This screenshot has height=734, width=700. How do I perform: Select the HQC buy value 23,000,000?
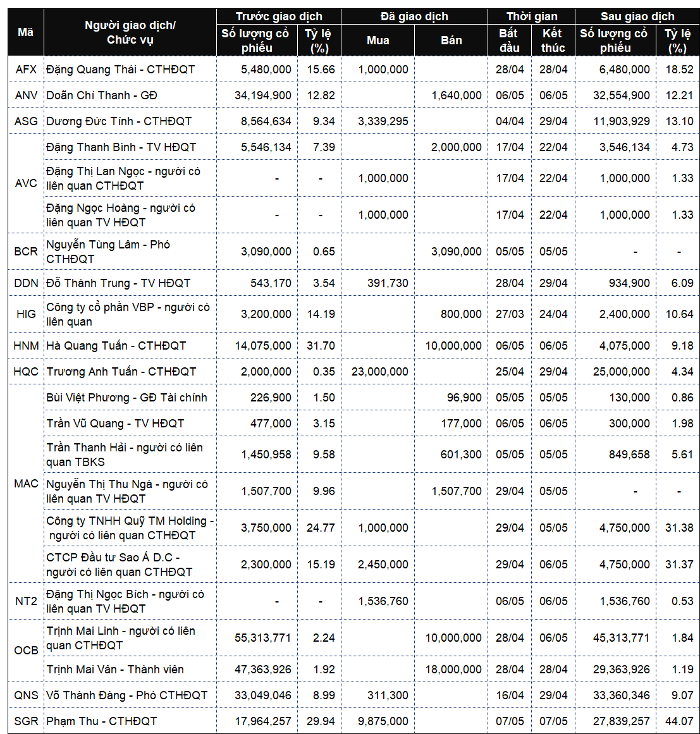pos(380,372)
